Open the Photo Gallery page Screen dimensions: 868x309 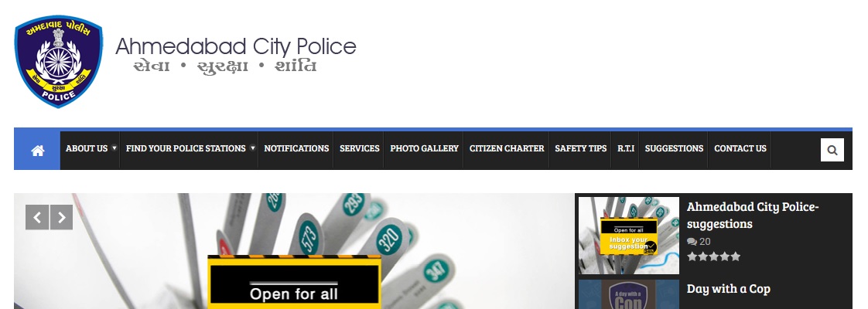[424, 148]
